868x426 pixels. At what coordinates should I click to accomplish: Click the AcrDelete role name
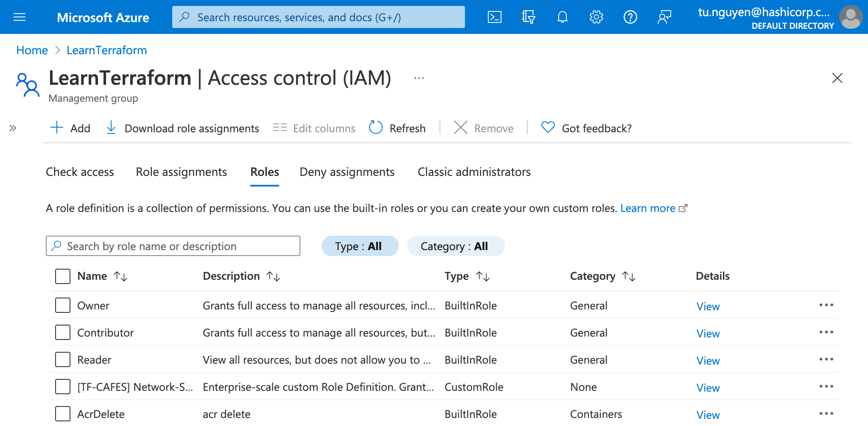tap(101, 414)
